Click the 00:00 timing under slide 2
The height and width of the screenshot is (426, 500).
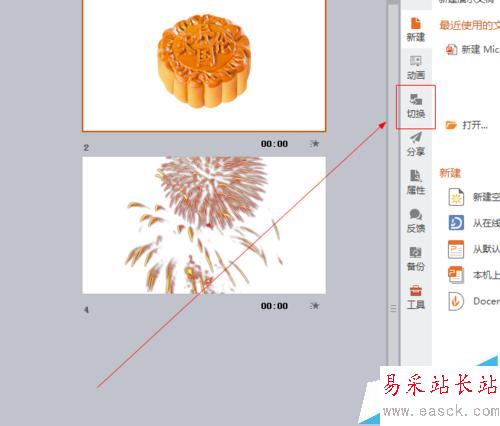tap(274, 144)
